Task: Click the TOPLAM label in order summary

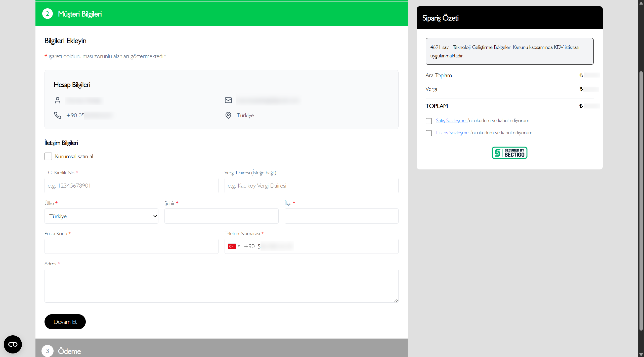Action: [437, 106]
